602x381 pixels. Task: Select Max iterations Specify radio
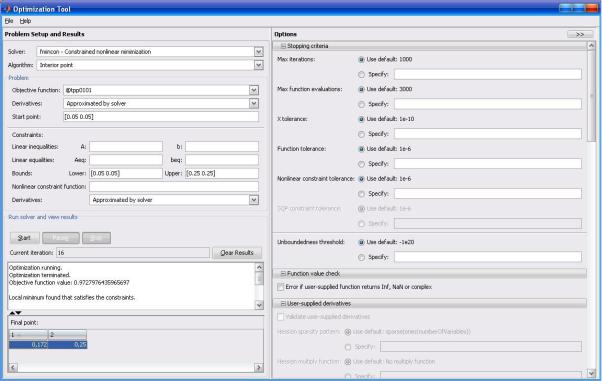point(361,75)
